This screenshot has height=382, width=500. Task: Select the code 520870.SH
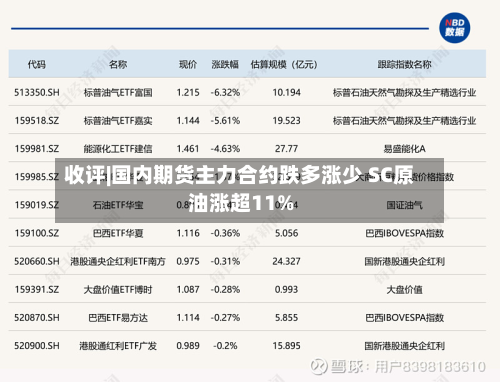point(37,318)
